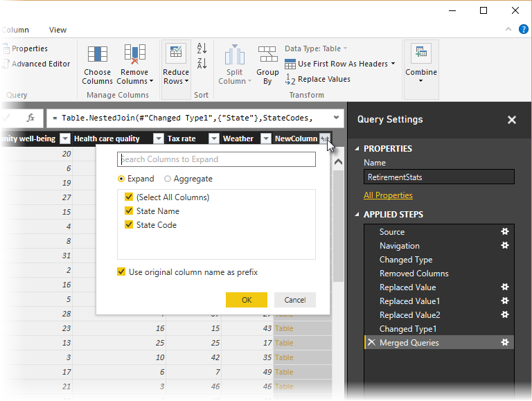Image resolution: width=532 pixels, height=401 pixels.
Task: Open the Use First Row As Headers arrow
Action: (x=393, y=64)
